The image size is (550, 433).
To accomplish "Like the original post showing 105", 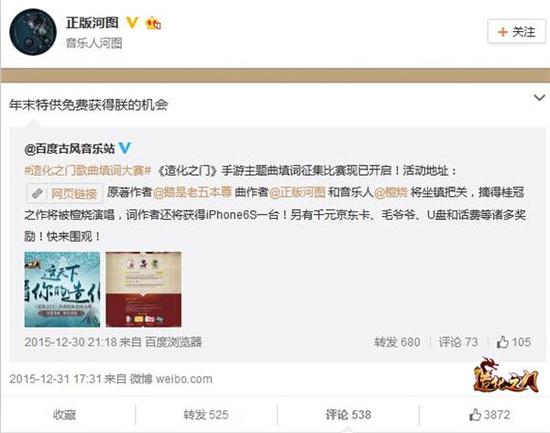I will [514, 342].
